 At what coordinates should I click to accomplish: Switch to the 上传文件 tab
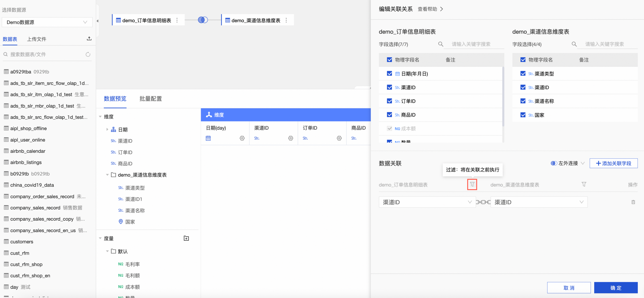[37, 39]
